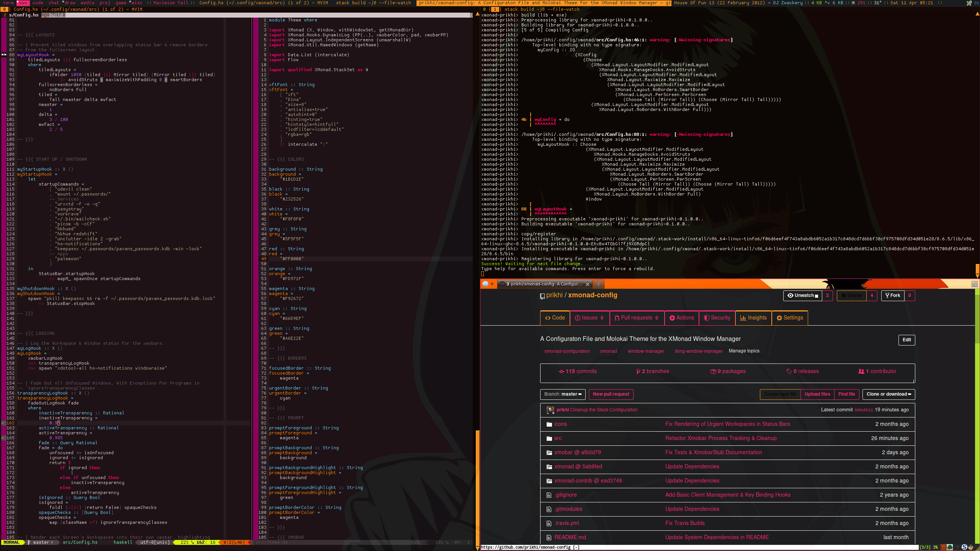Click the terminal scrollbar down arrow

(977, 276)
